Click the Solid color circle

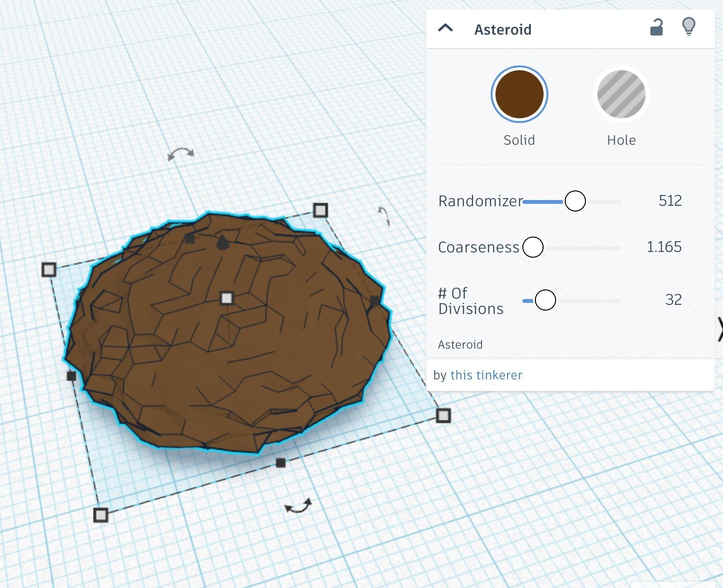(x=519, y=94)
